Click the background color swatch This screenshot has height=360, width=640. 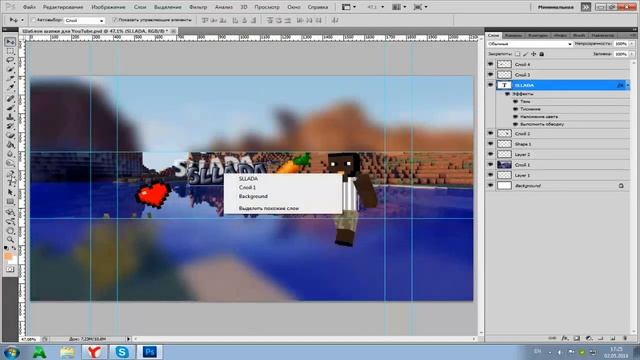tap(13, 260)
